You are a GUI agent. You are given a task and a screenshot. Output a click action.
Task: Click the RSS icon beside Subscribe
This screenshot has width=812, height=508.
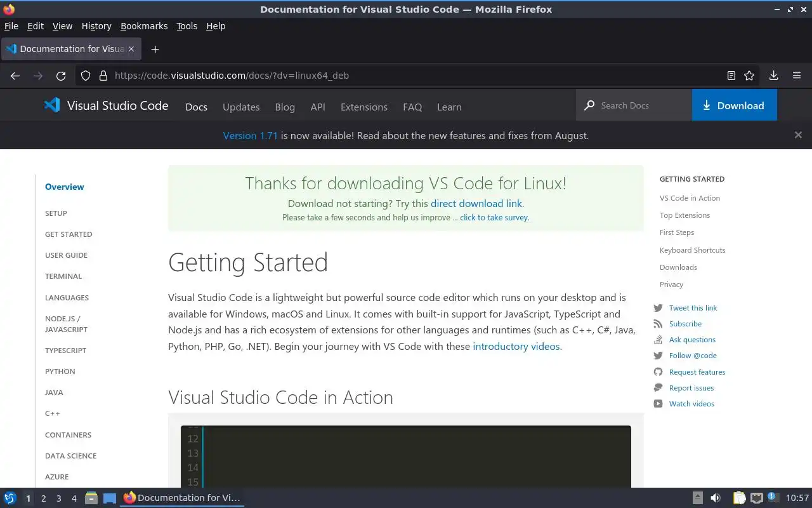(x=658, y=324)
